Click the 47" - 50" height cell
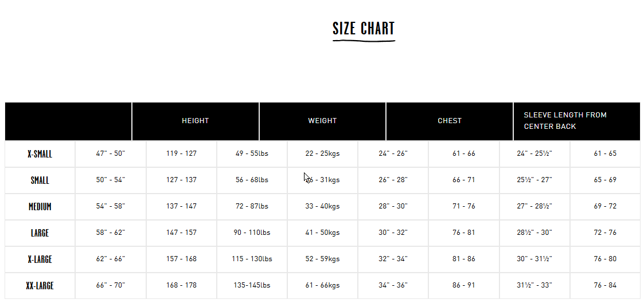This screenshot has height=303, width=644. tap(111, 154)
